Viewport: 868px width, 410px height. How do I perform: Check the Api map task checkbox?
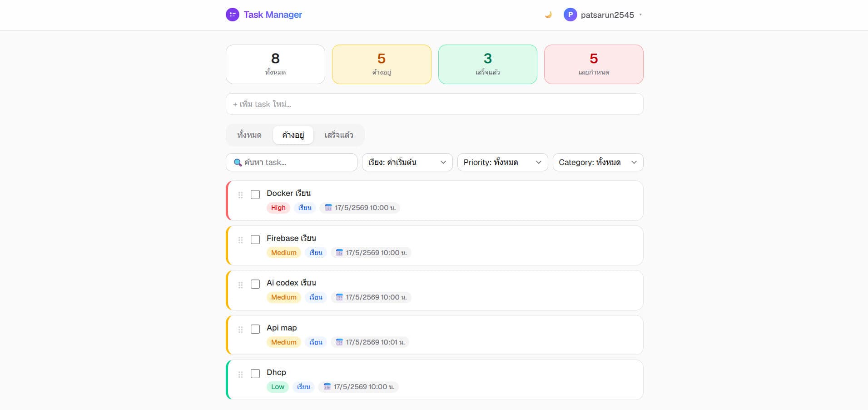(255, 329)
